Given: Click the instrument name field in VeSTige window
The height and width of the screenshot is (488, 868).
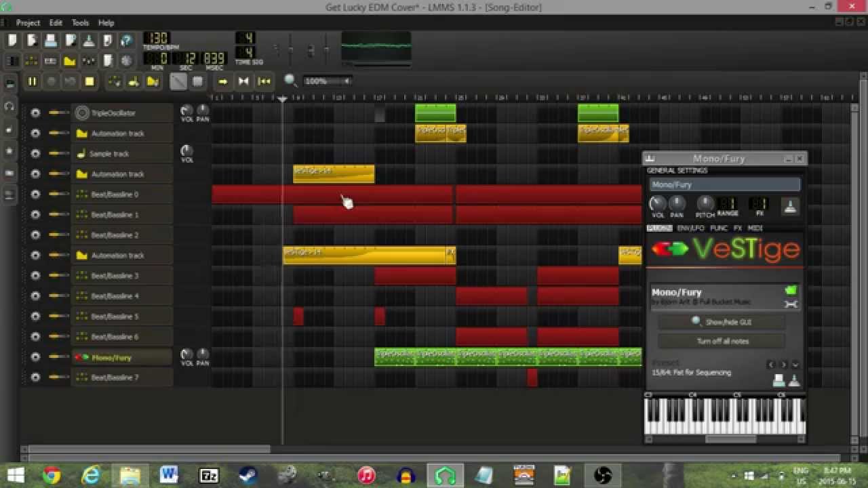Looking at the screenshot, I should tap(725, 184).
